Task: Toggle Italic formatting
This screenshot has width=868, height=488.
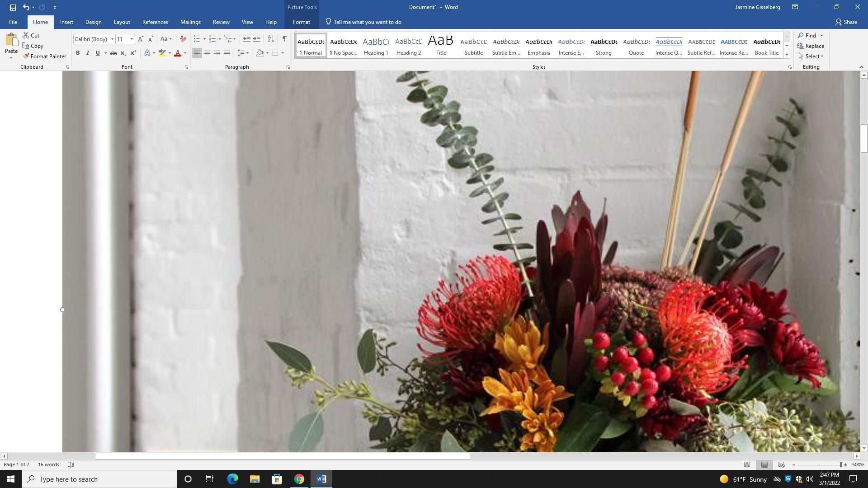Action: (x=88, y=53)
